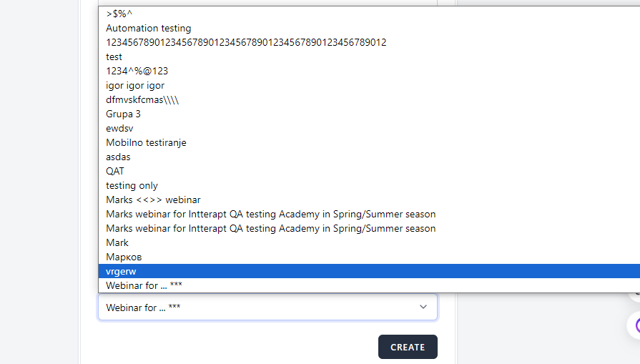The height and width of the screenshot is (364, 640).
Task: Select the 'asdas' option
Action: click(118, 157)
